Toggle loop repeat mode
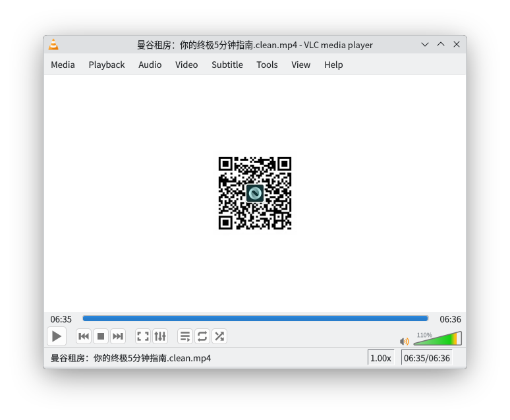 tap(202, 336)
